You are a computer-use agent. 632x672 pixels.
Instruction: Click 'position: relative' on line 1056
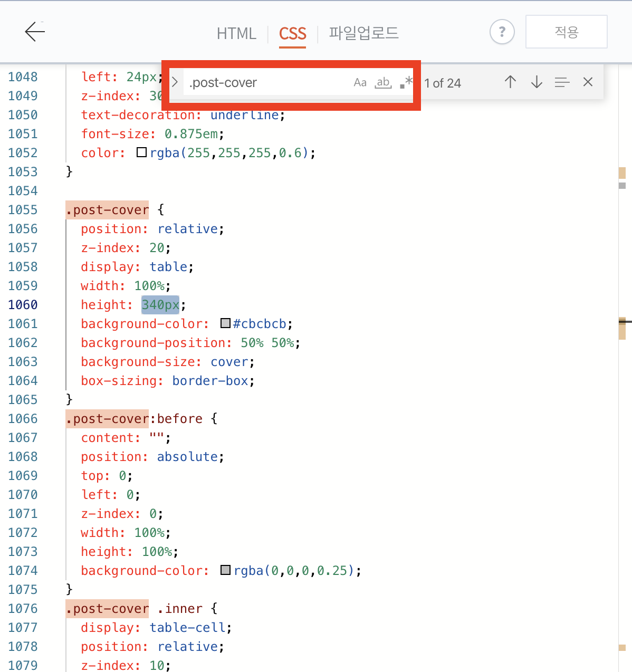[x=152, y=229]
